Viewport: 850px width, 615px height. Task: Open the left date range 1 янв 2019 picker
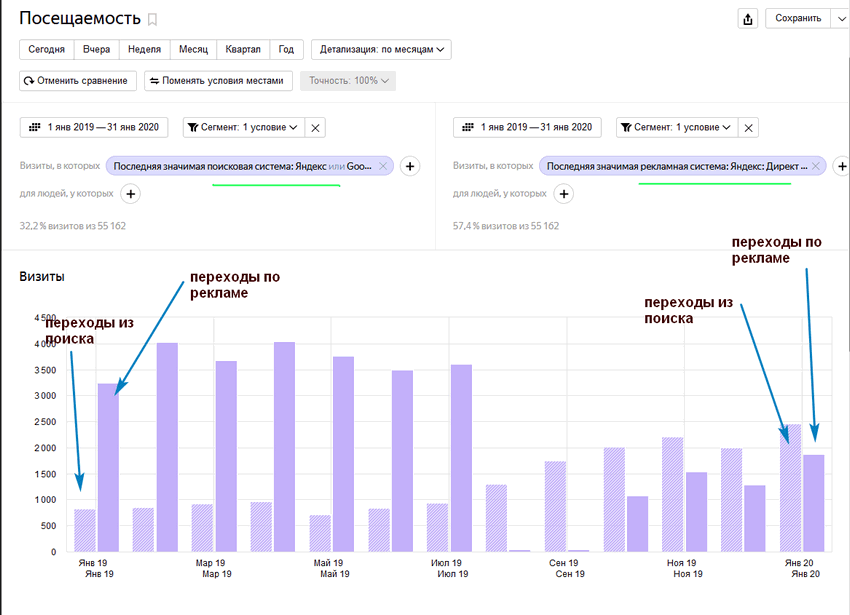click(95, 127)
